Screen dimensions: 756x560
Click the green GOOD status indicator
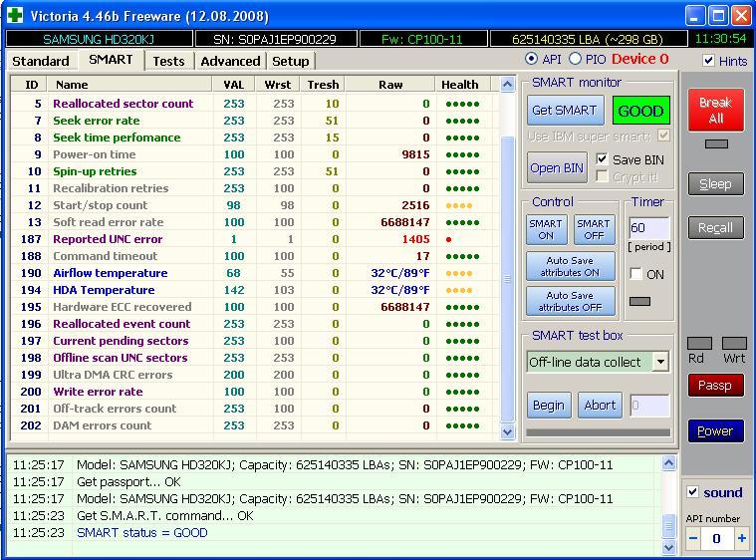(x=640, y=112)
